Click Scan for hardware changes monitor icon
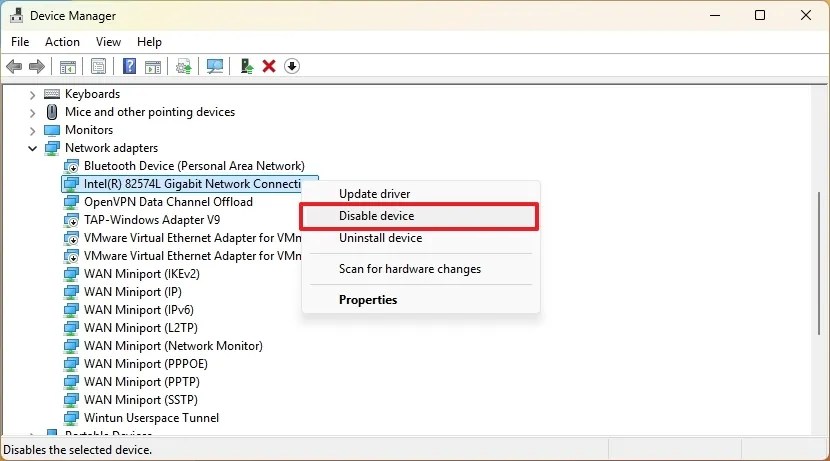 click(x=215, y=66)
